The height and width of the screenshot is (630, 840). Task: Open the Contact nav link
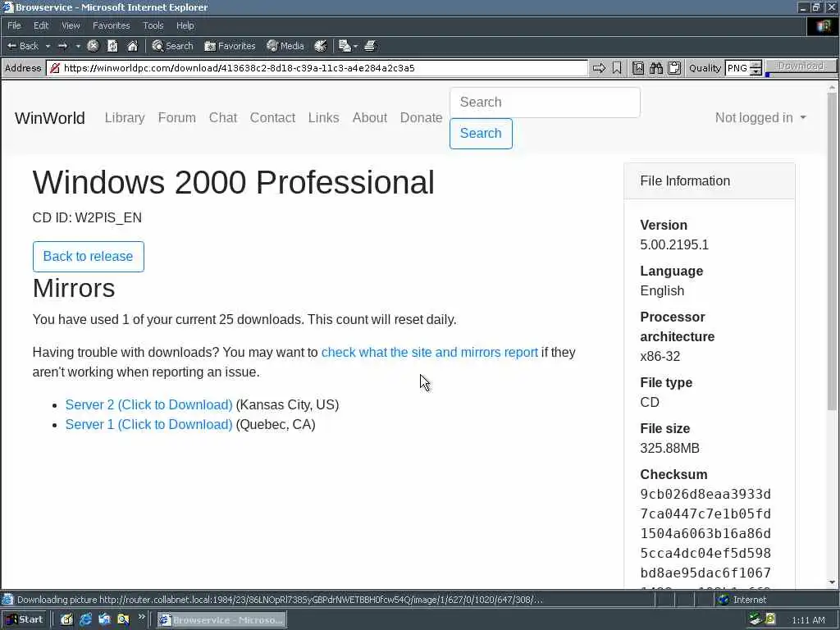[272, 118]
